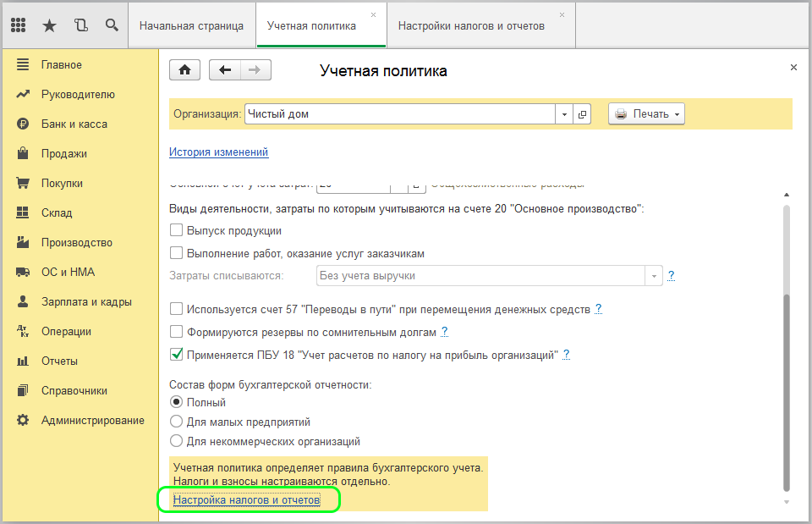Image resolution: width=812 pixels, height=524 pixels.
Task: Open the Администрирование section
Action: pos(93,421)
